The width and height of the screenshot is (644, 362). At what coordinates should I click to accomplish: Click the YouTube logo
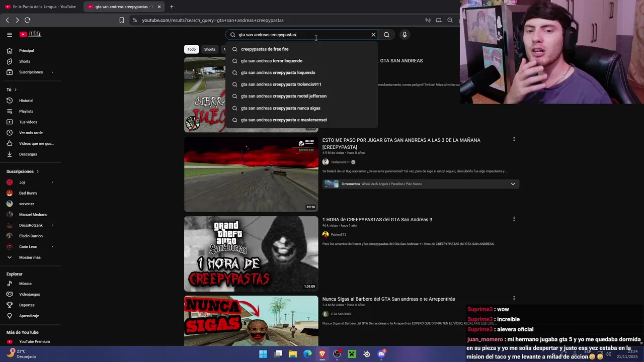point(30,34)
